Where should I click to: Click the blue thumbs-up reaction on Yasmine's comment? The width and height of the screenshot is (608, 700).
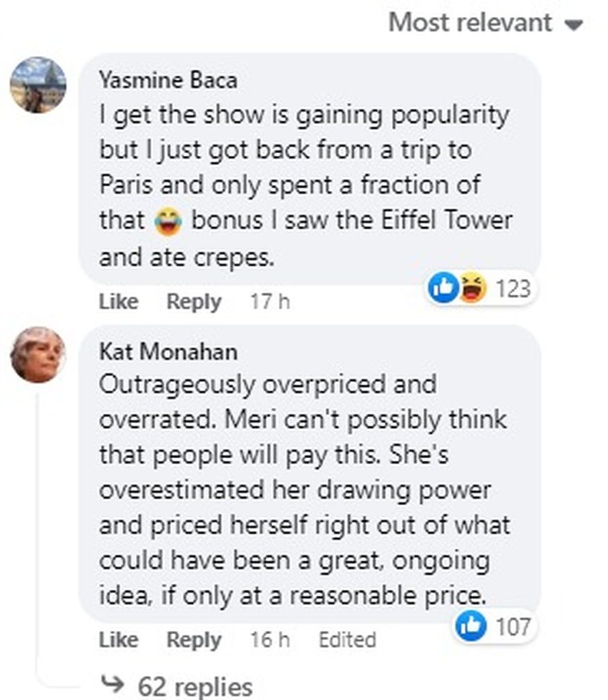442,289
